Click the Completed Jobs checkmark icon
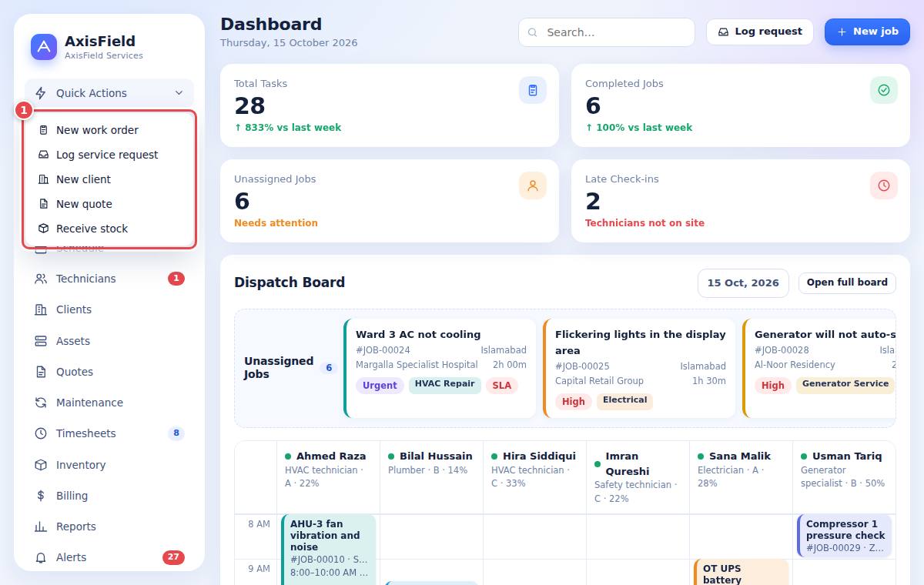 point(884,90)
